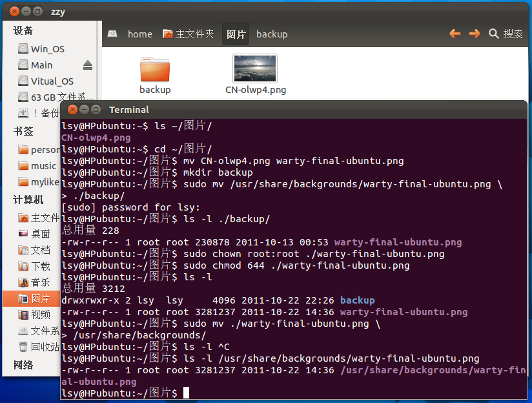Click the Vitual_OS drive icon

23,81
